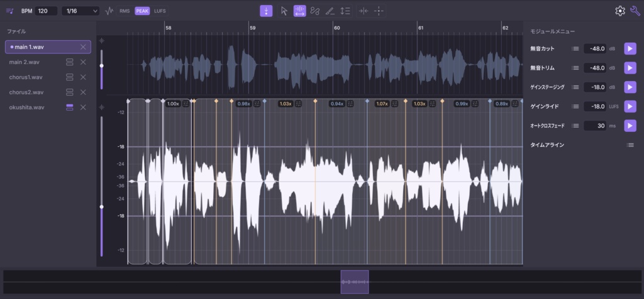Remove chorus1.wav with its X
The image size is (644, 299).
tap(83, 77)
